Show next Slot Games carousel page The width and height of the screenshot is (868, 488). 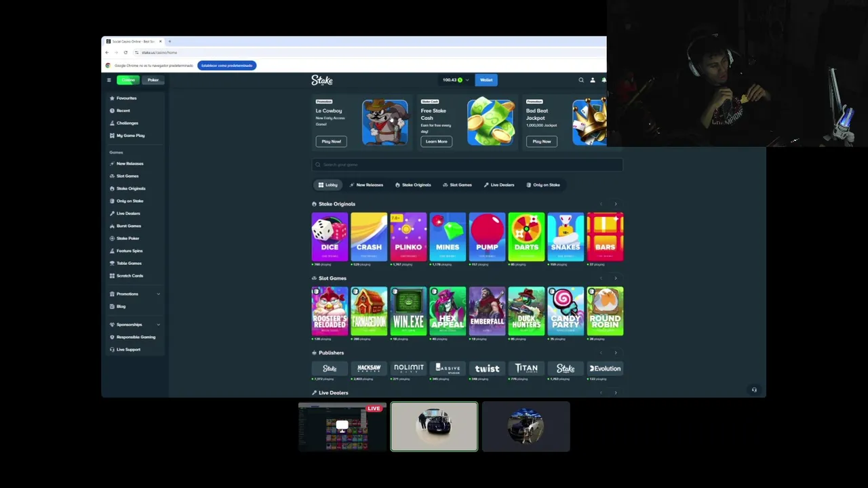tap(616, 279)
